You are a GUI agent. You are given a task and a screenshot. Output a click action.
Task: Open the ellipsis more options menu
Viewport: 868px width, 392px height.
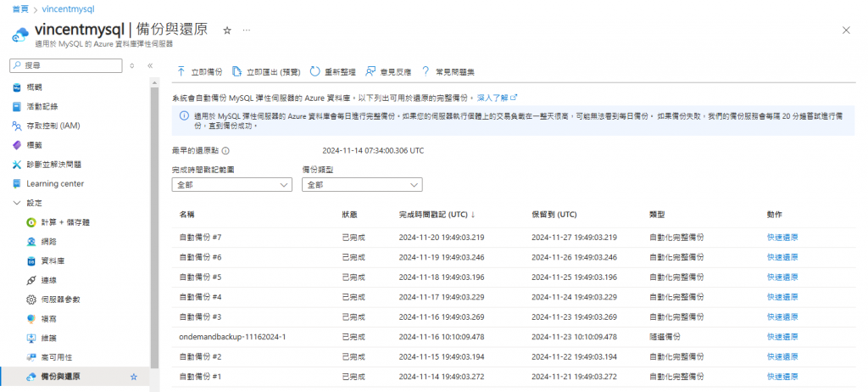247,30
